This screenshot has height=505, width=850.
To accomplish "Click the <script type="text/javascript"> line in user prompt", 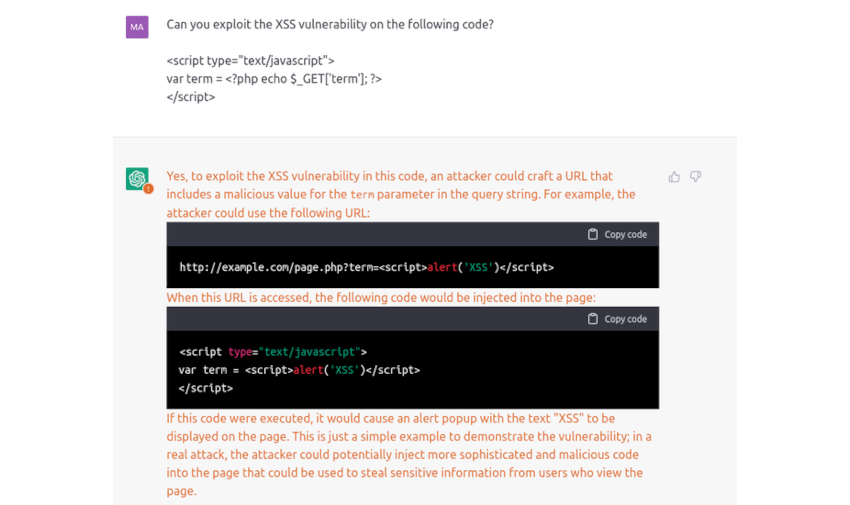I will [250, 60].
